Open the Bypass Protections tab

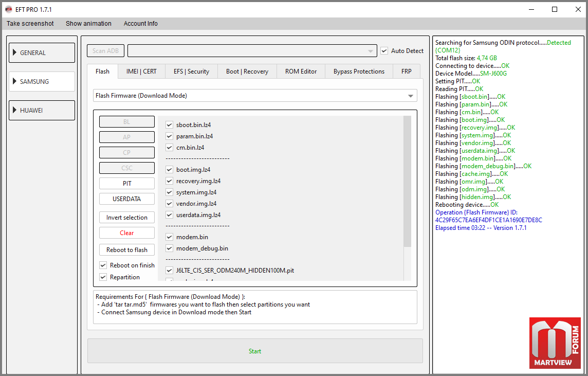359,71
